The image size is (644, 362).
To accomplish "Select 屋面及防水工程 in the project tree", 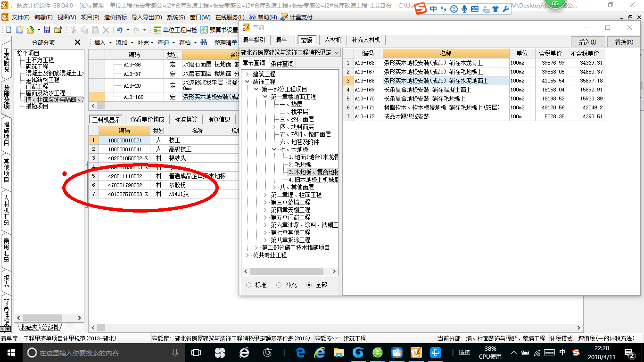I will pos(45,93).
